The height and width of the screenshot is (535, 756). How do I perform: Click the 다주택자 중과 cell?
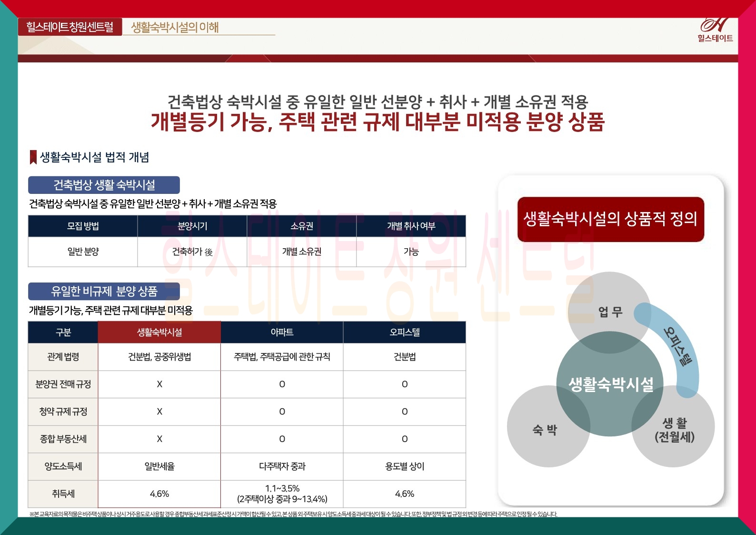(x=282, y=466)
